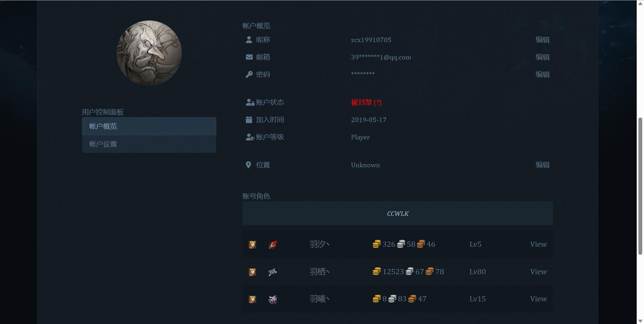Click the nickname user icon beside 昵称

tap(249, 39)
